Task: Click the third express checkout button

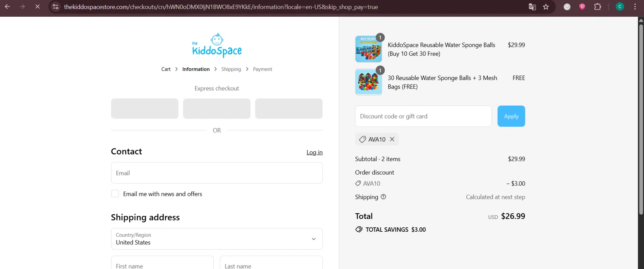Action: pos(289,109)
